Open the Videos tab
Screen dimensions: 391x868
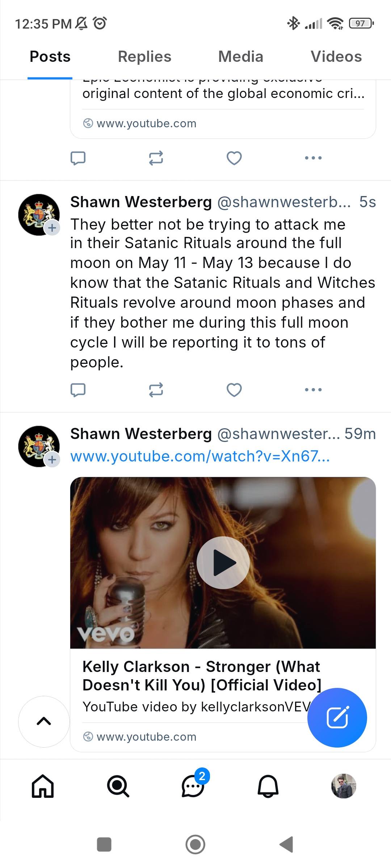click(336, 57)
